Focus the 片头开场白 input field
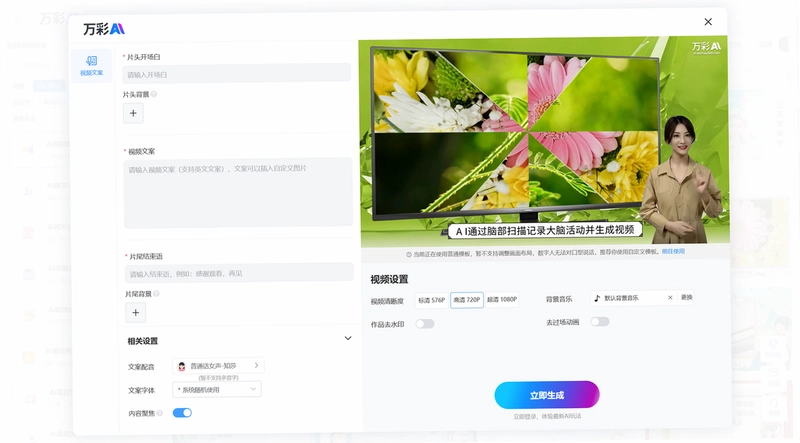Viewport: 800px width, 443px height. (237, 74)
